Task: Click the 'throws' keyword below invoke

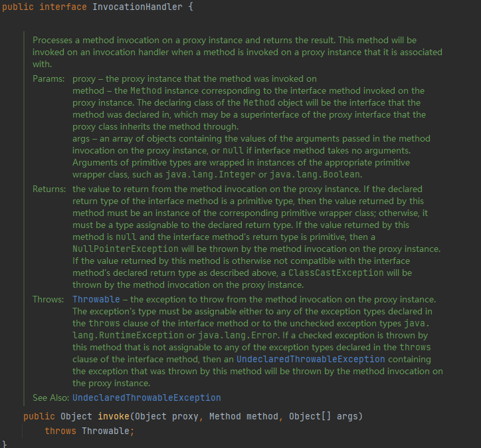Action: coord(60,431)
